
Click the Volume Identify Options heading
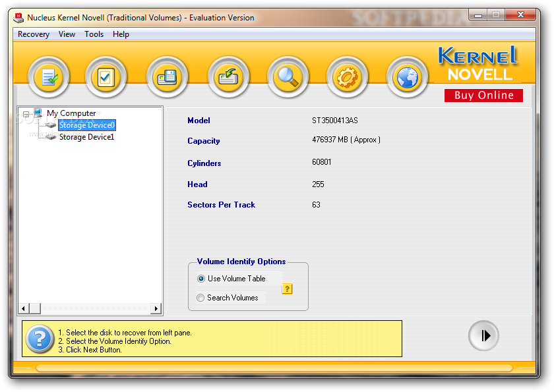coord(241,262)
